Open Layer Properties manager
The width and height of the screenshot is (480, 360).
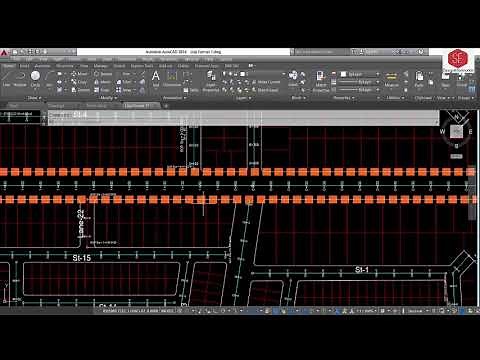(211, 82)
